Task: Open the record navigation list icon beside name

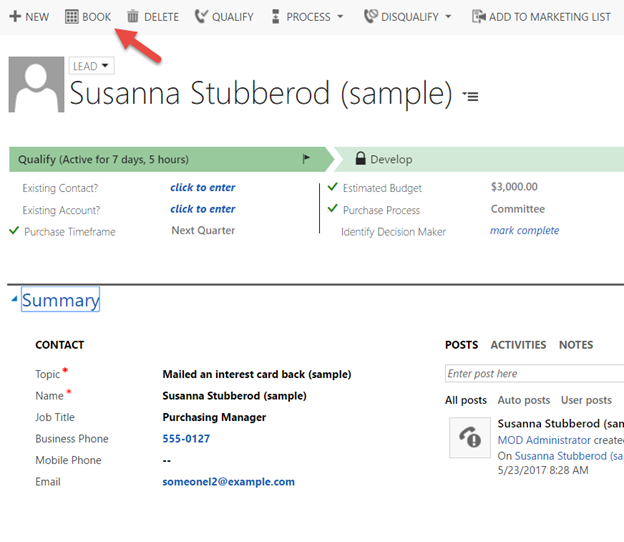Action: pyautogui.click(x=471, y=96)
